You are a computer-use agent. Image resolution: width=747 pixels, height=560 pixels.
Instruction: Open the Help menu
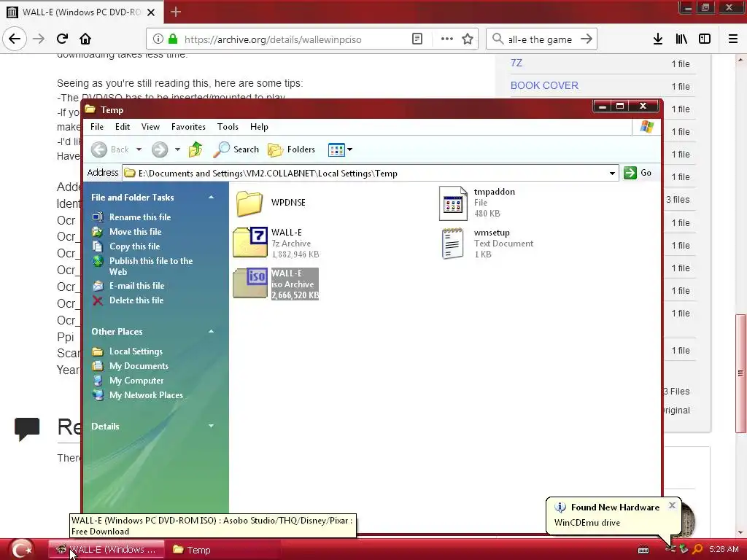[x=259, y=127]
